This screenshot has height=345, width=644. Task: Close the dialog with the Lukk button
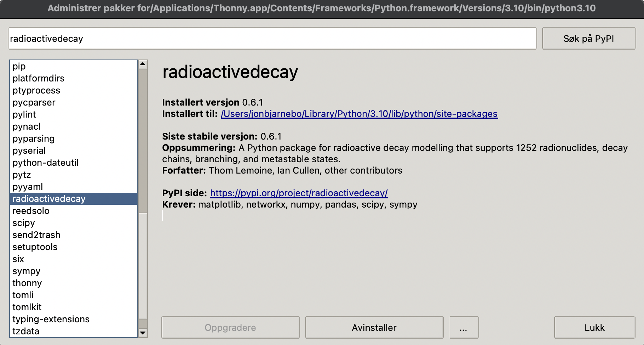coord(594,328)
